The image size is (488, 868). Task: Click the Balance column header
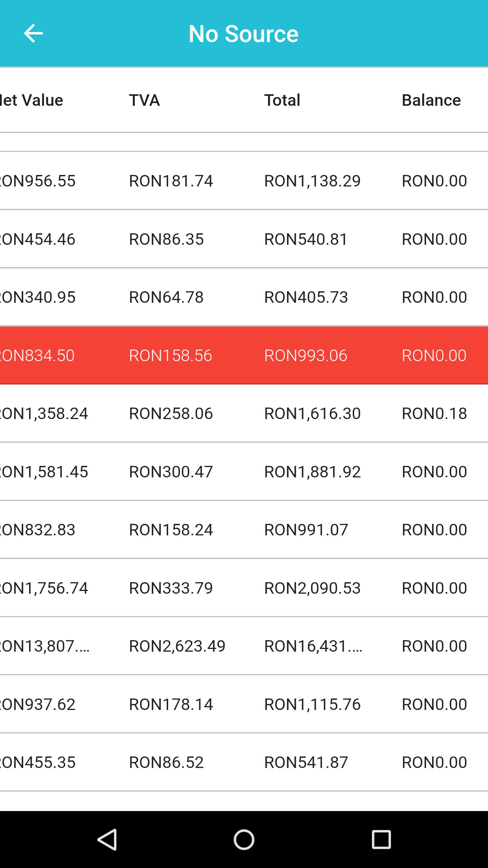[x=431, y=100]
